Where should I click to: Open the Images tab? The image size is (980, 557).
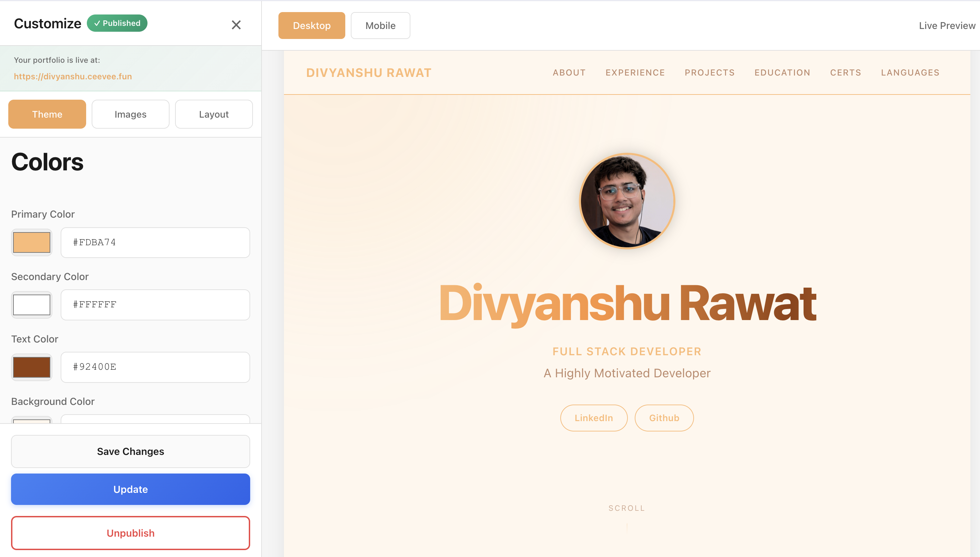[x=130, y=114]
